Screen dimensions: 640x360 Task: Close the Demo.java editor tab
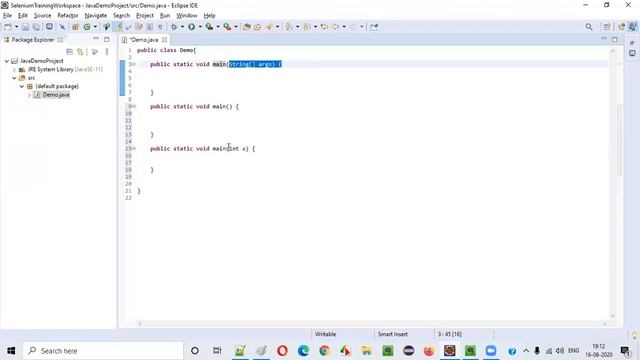point(164,40)
